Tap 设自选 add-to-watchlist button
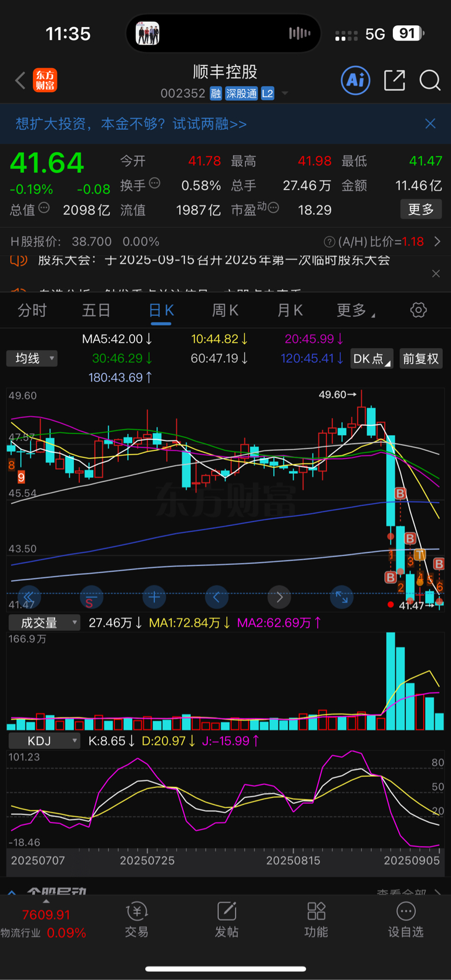451x980 pixels. 406,920
